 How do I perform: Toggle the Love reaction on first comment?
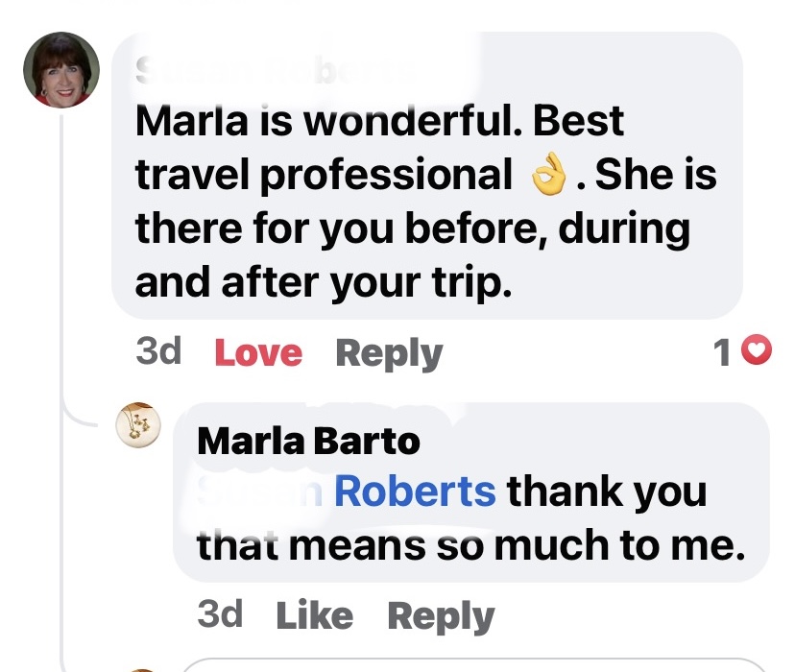pyautogui.click(x=257, y=352)
